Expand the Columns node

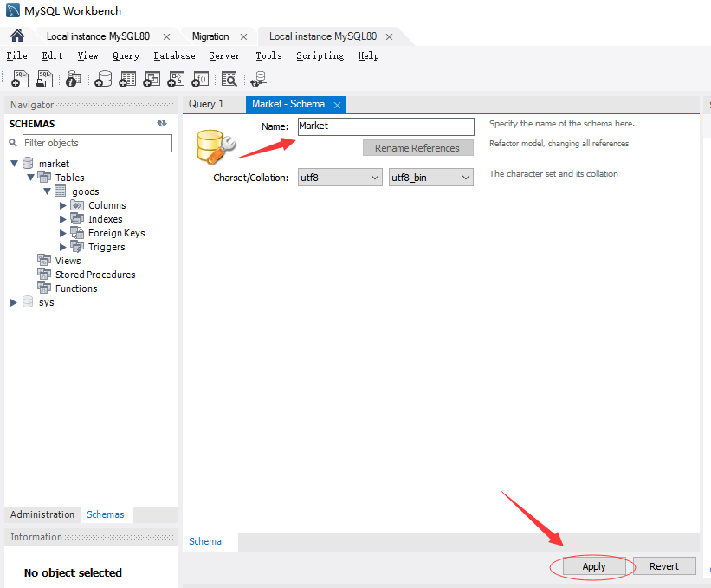pyautogui.click(x=63, y=205)
